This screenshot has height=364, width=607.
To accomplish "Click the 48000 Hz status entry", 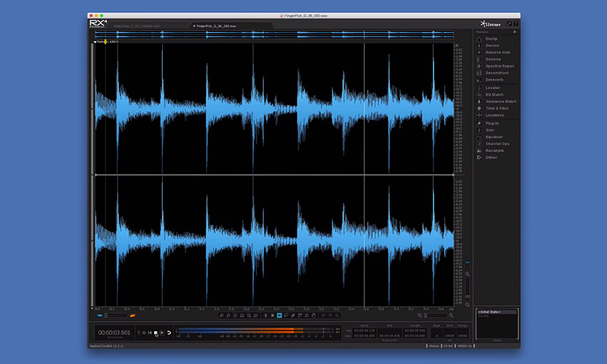I will tap(464, 346).
